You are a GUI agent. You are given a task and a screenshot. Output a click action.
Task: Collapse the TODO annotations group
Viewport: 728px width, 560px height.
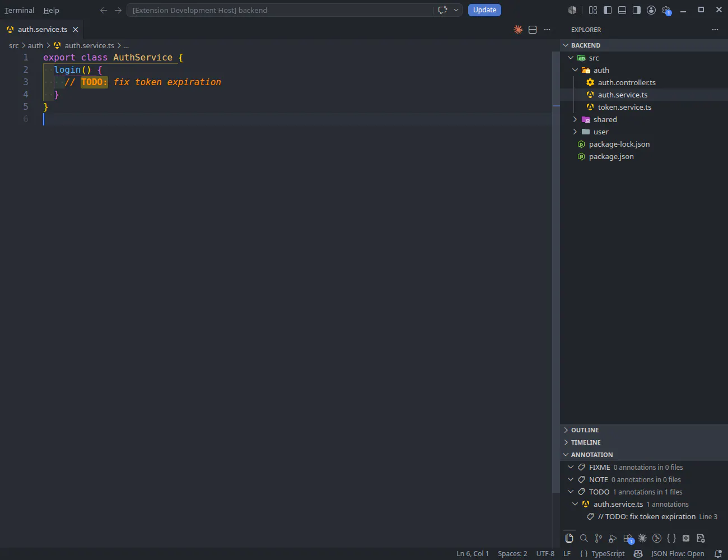[571, 492]
